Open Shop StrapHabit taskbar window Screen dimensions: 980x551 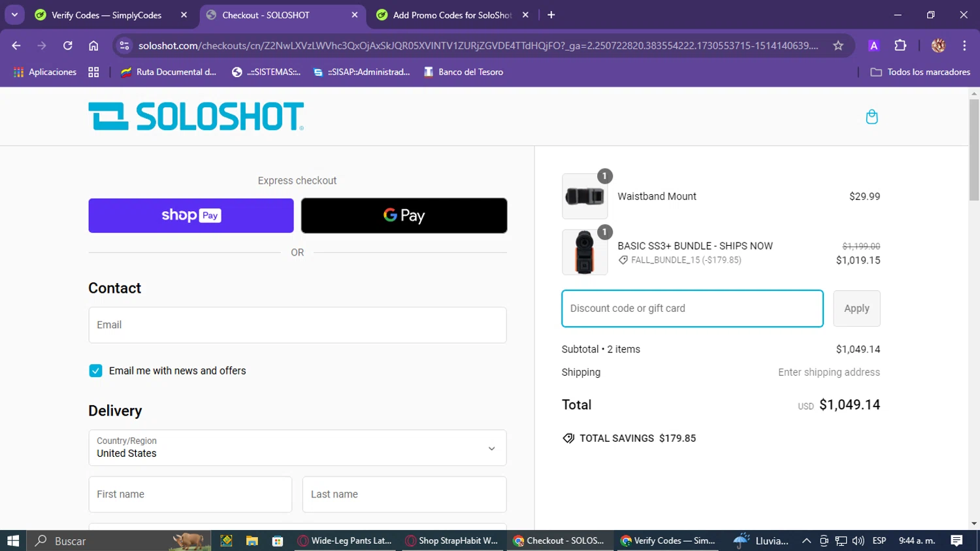(x=453, y=541)
